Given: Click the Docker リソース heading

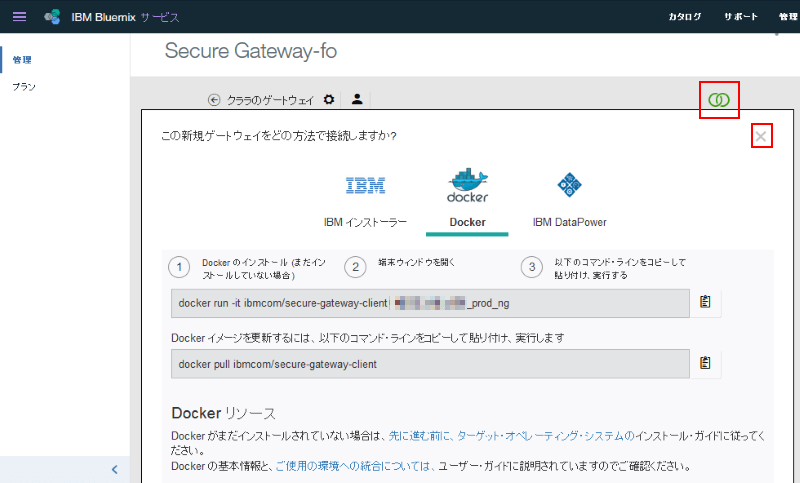Looking at the screenshot, I should (x=223, y=413).
